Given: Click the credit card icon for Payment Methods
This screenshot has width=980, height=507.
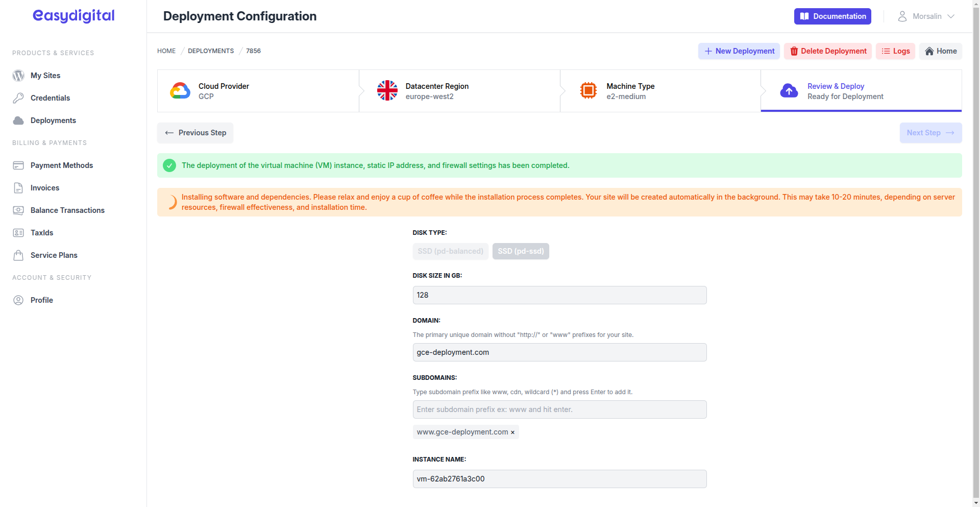Looking at the screenshot, I should [x=18, y=165].
